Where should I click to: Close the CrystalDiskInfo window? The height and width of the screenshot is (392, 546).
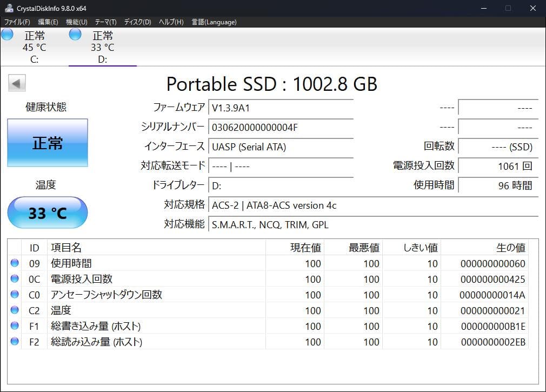click(533, 8)
